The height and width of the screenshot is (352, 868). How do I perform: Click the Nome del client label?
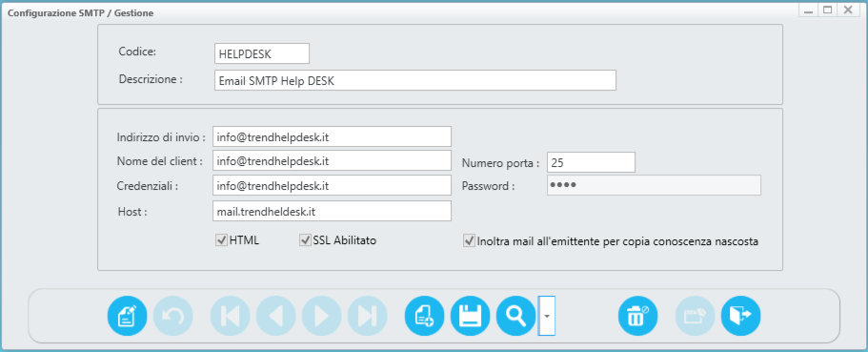(x=160, y=161)
